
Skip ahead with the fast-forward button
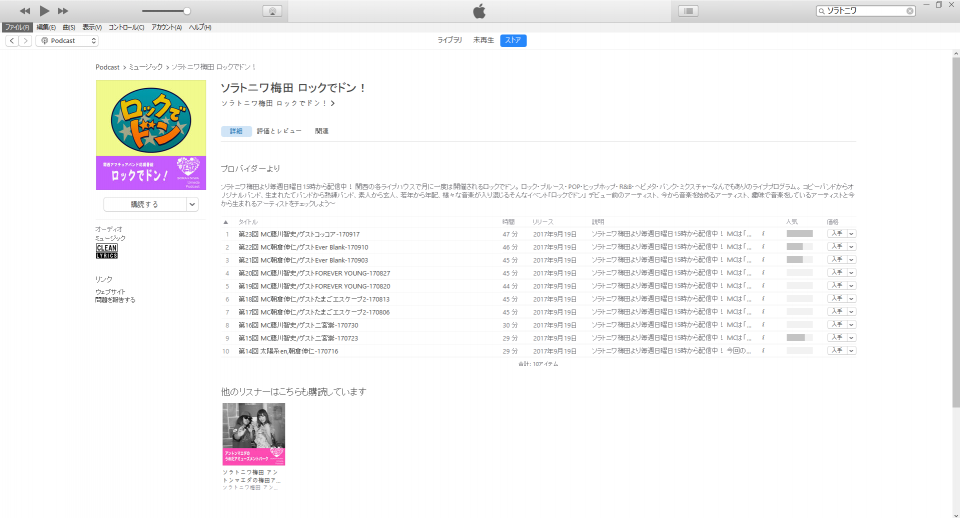pyautogui.click(x=63, y=11)
